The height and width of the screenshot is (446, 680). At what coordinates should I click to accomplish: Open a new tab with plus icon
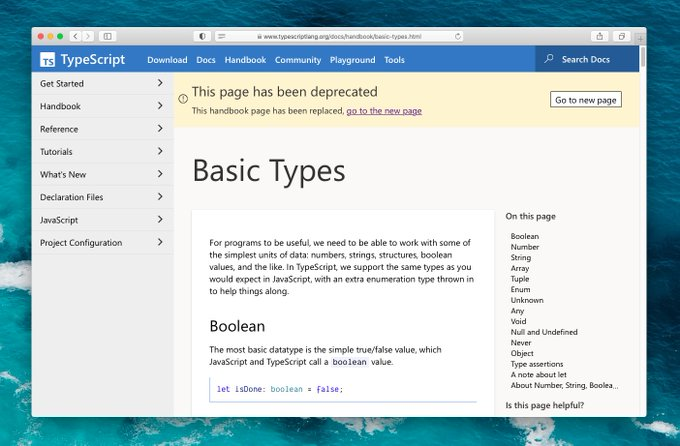[640, 39]
